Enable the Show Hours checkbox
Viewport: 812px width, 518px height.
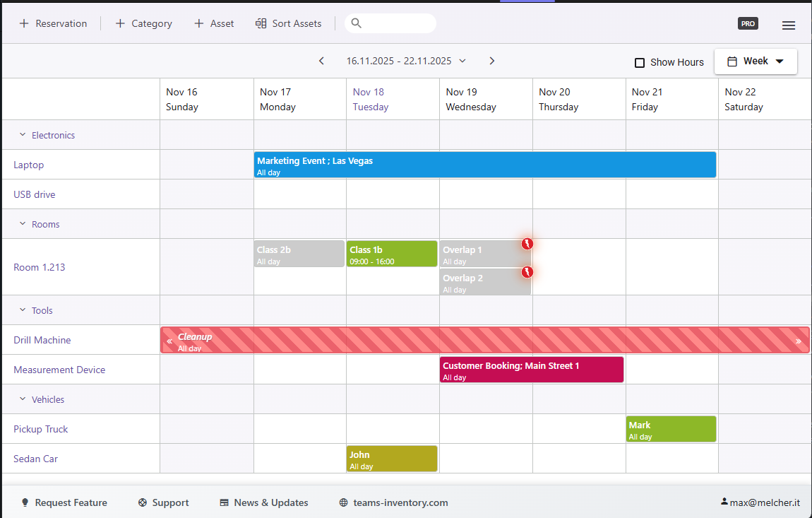click(640, 62)
